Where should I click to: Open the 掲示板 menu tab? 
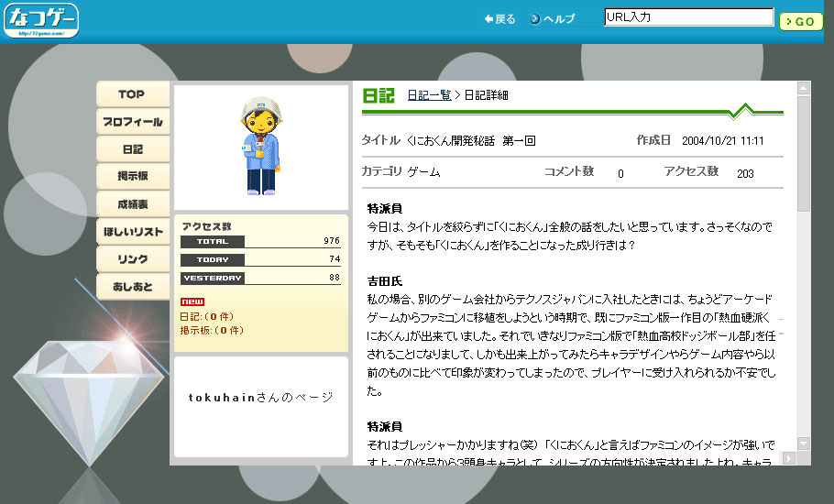[133, 177]
